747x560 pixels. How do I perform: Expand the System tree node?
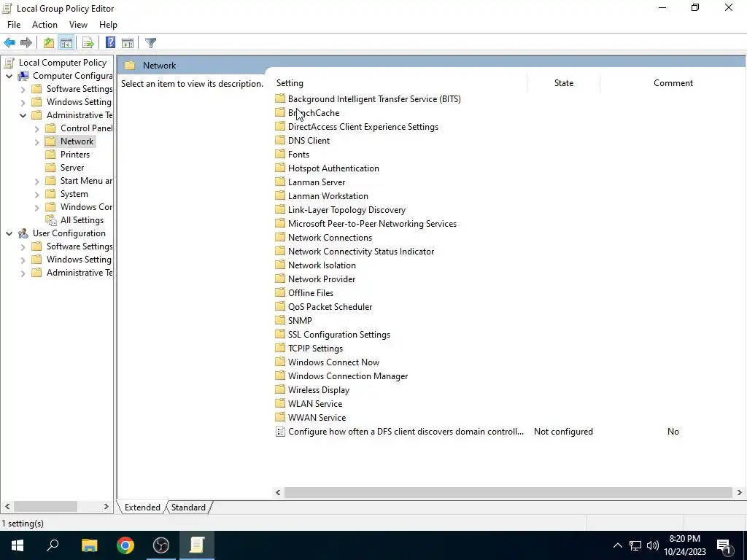[36, 194]
